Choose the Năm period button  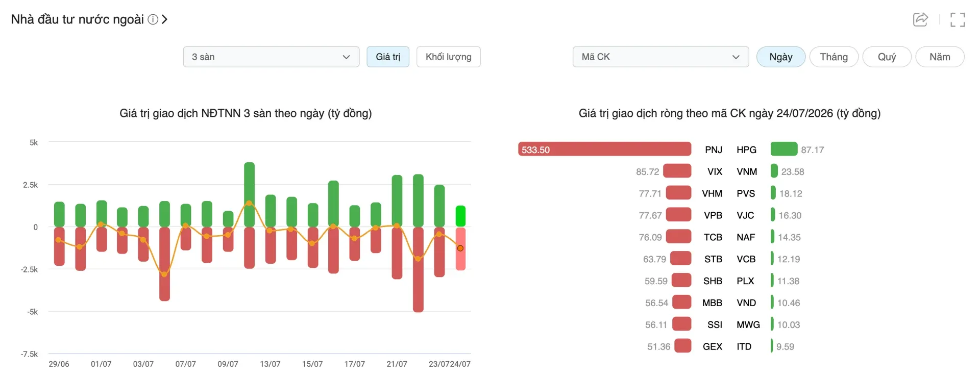(x=940, y=57)
